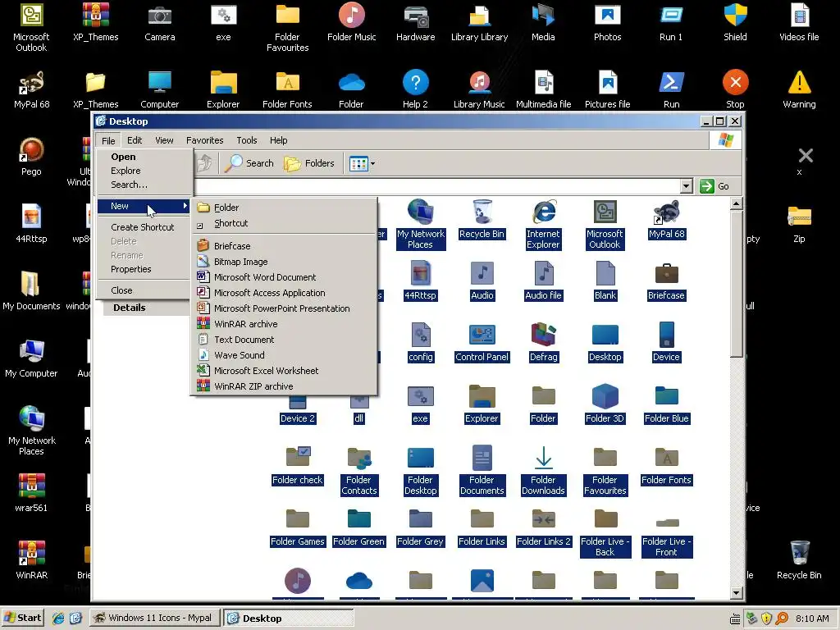
Task: Select Internet Explorer icon in Desktop window
Action: click(543, 225)
